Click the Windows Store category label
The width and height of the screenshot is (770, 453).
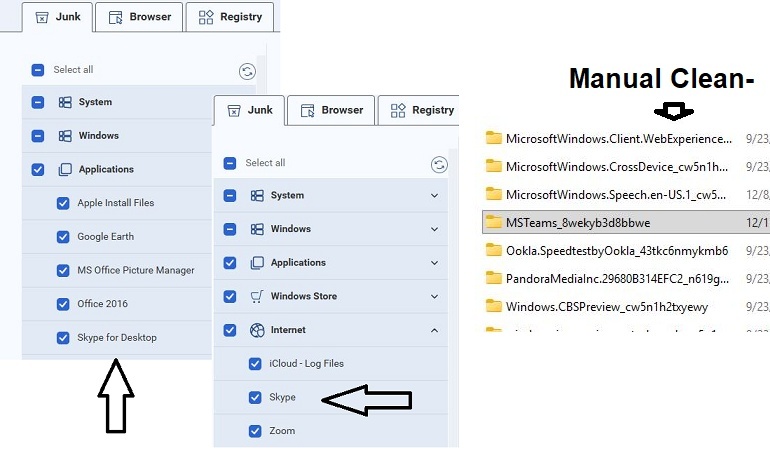pos(304,296)
